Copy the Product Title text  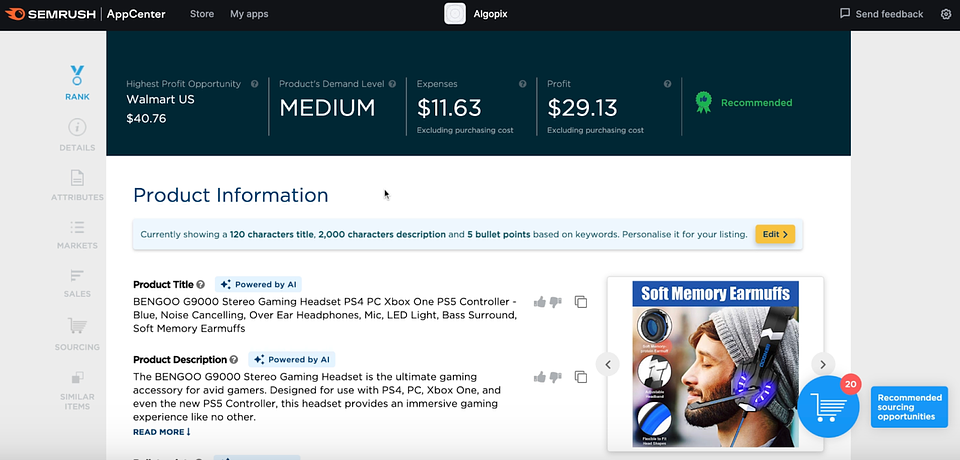coord(581,302)
